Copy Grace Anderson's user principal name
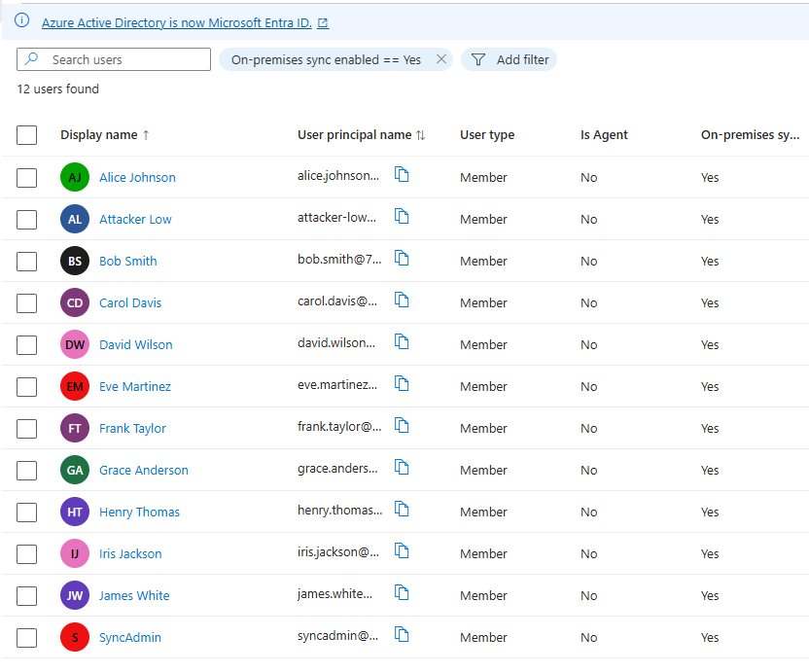Image resolution: width=809 pixels, height=672 pixels. click(x=402, y=467)
